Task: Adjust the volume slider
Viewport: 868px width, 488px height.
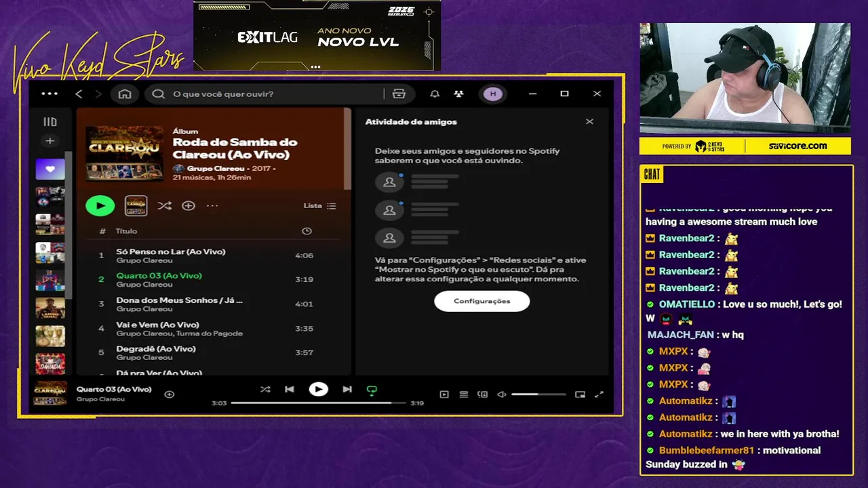Action: 538,394
